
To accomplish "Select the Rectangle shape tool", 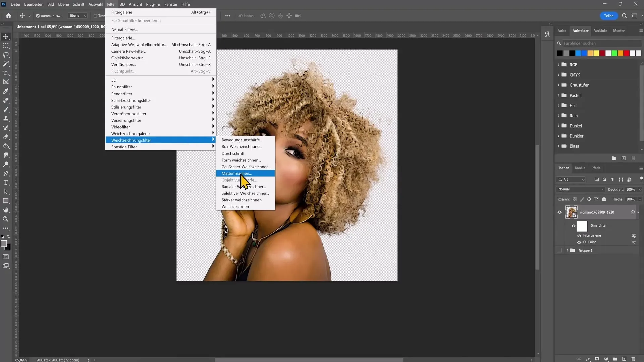I will pyautogui.click(x=6, y=201).
